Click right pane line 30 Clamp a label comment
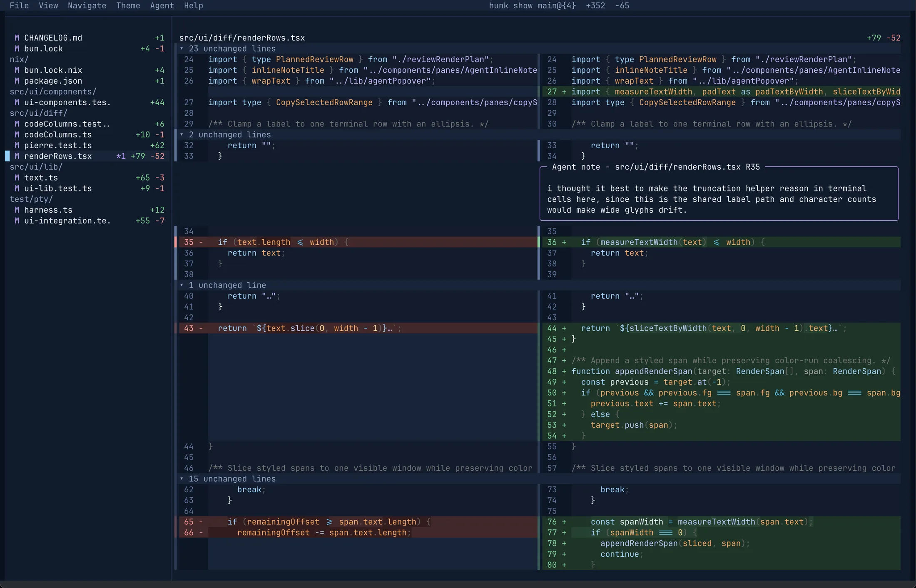Screen dimensions: 916x588 pyautogui.click(x=721, y=124)
